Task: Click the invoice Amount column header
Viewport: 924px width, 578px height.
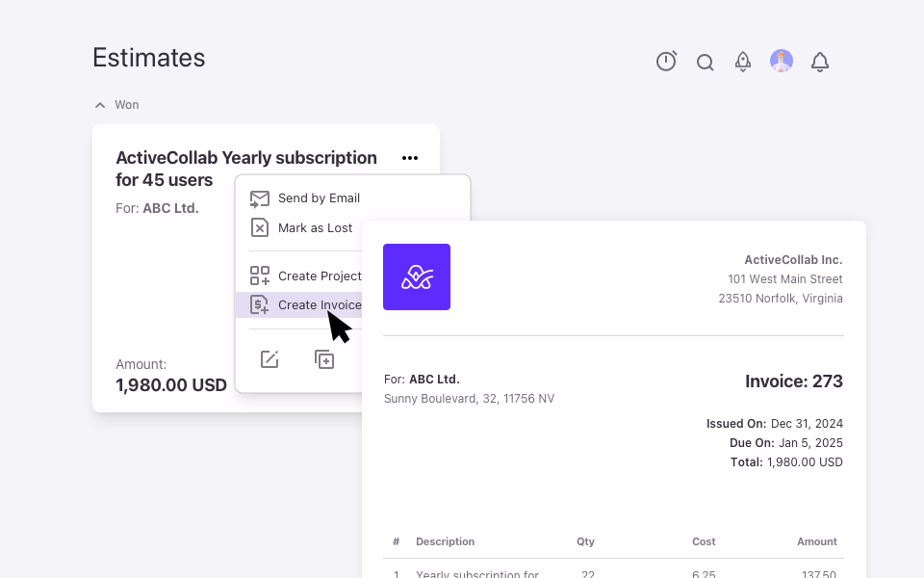Action: click(x=817, y=541)
